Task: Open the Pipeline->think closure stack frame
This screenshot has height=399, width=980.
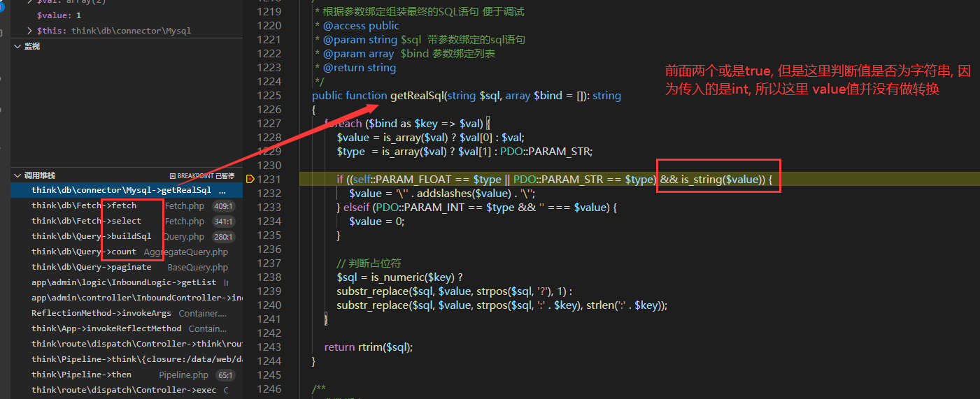Action: [127, 359]
